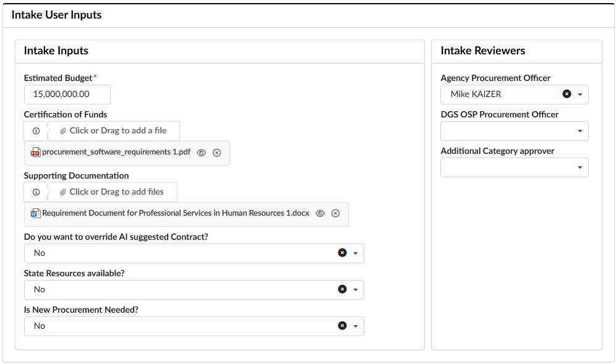The image size is (616, 364).
Task: Preview the Requirement Document docx with eye icon
Action: click(x=320, y=213)
